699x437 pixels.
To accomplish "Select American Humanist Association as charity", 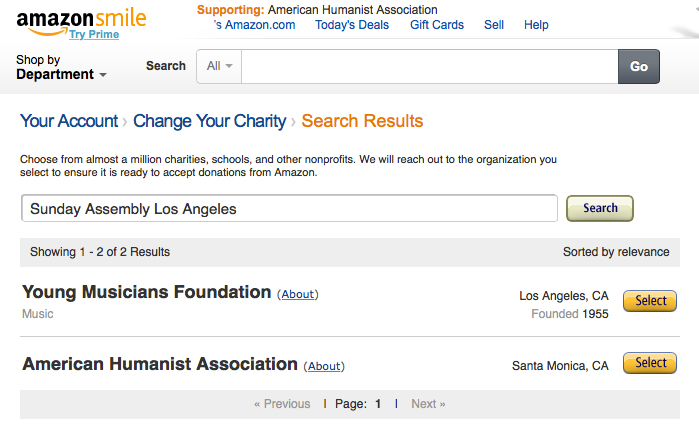I will (x=650, y=363).
